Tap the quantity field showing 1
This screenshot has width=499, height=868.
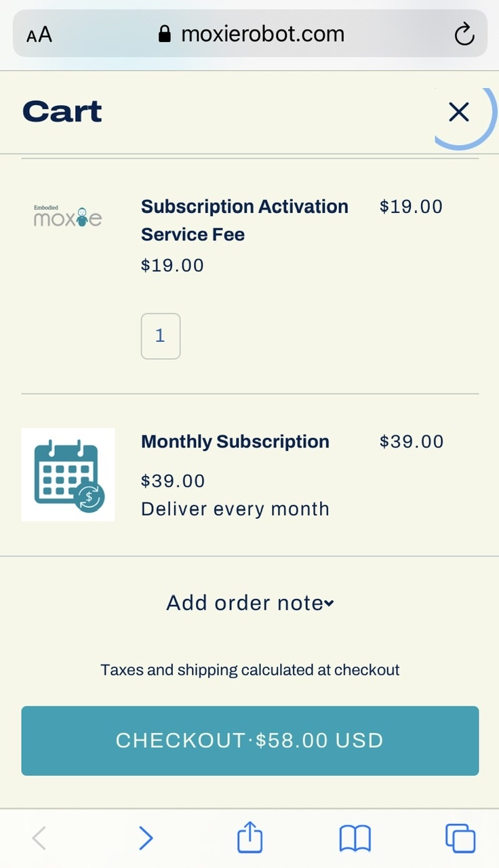coord(161,336)
